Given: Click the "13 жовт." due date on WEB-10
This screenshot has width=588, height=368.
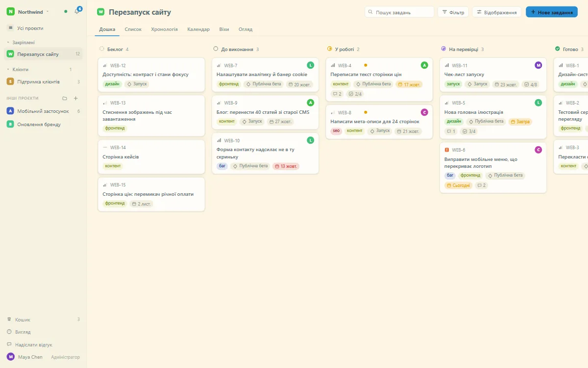Looking at the screenshot, I should pos(286,166).
